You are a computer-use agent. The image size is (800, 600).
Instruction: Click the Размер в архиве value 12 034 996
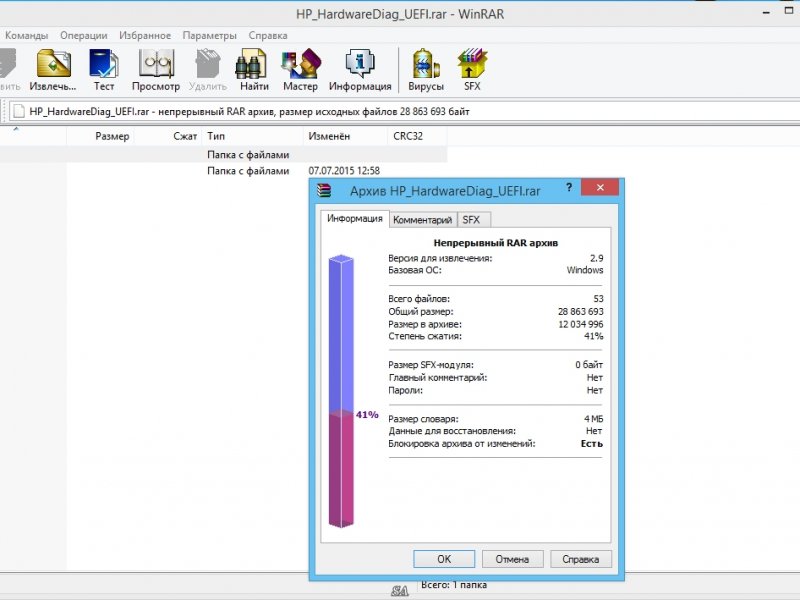click(581, 324)
